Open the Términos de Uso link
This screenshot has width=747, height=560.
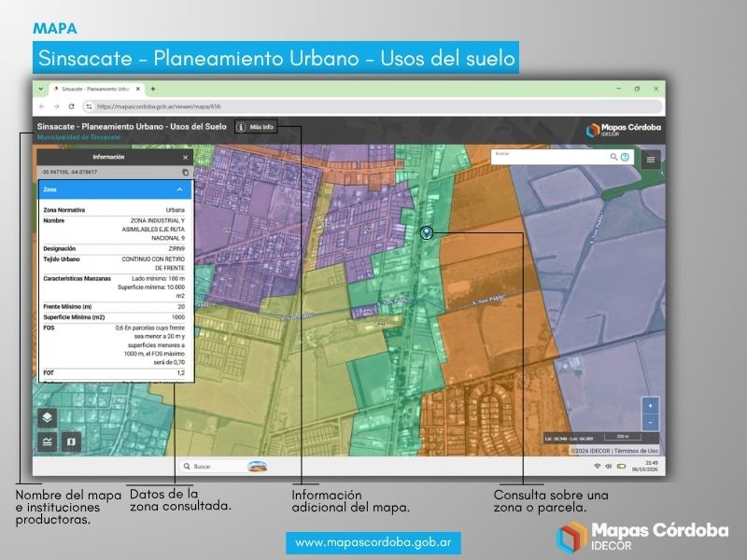[x=636, y=451]
